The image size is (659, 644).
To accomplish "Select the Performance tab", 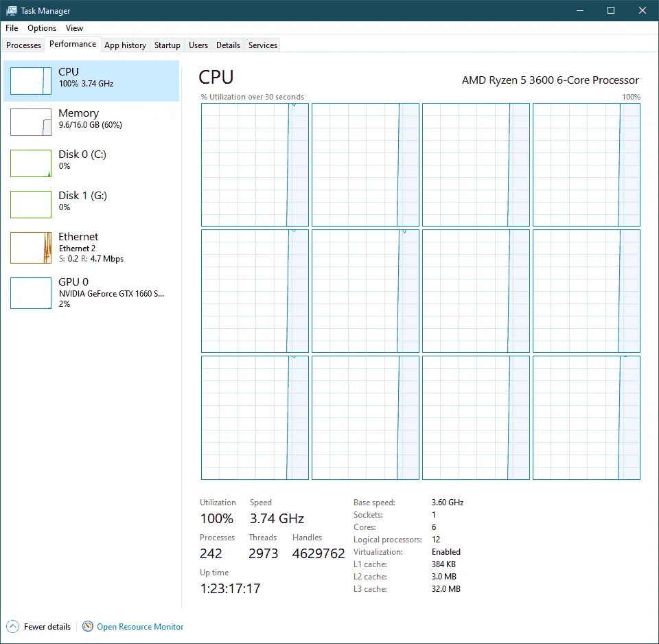I will [73, 44].
